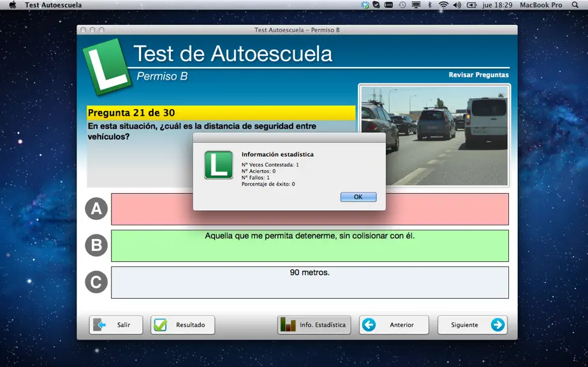Open the Apple menu
Viewport: 588px width, 367px height.
[13, 5]
